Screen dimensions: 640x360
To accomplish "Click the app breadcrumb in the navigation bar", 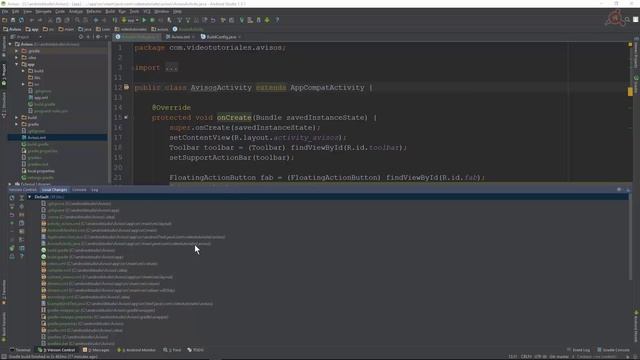I will coord(32,29).
